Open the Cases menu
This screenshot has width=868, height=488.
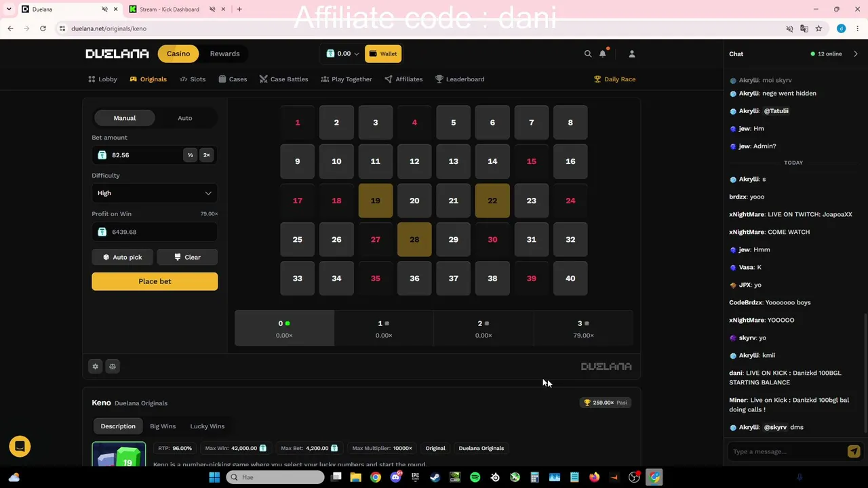coord(233,79)
